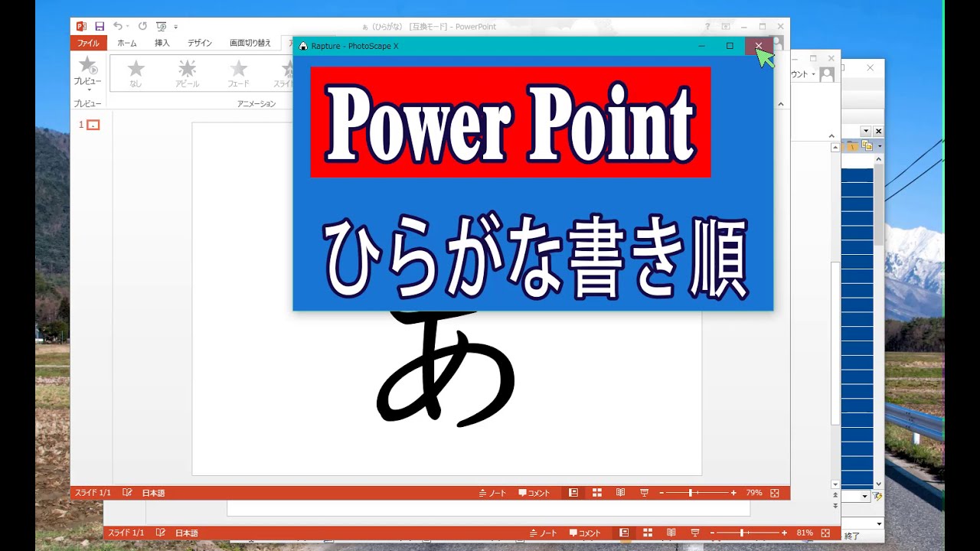Next slide double arrow in back window
This screenshot has height=551, width=980.
[835, 506]
